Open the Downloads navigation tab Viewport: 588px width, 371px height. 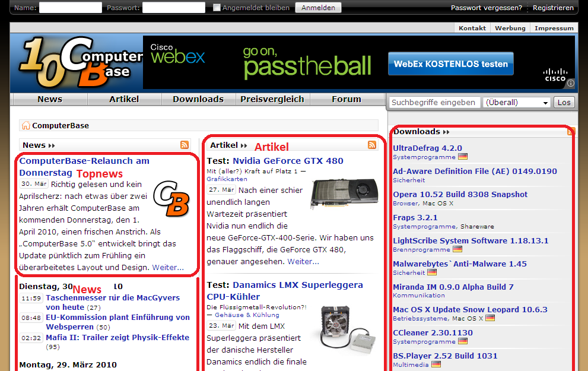pos(198,99)
